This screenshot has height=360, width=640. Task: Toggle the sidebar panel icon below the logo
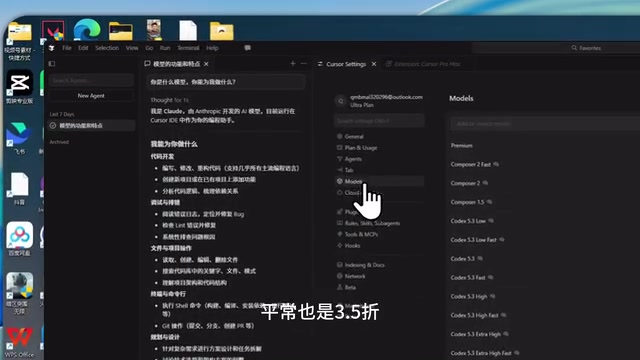(52, 64)
